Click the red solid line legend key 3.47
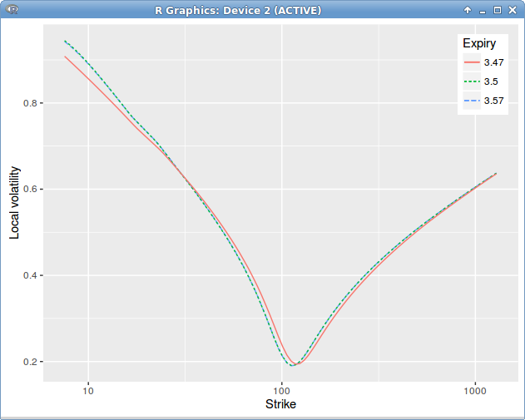Image resolution: width=525 pixels, height=420 pixels. coord(472,62)
